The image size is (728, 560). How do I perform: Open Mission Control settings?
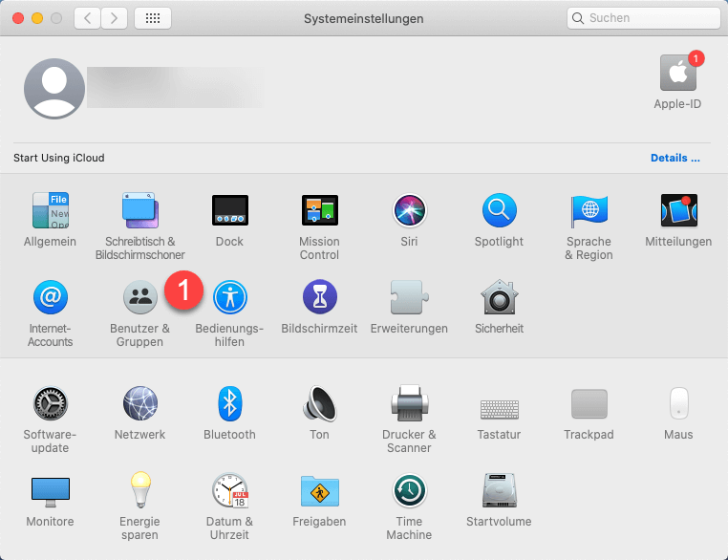[x=319, y=210]
